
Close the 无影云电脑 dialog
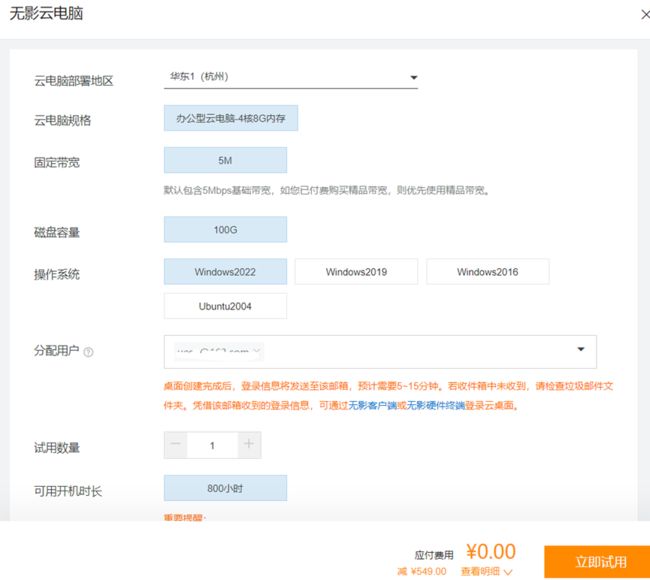[x=645, y=15]
